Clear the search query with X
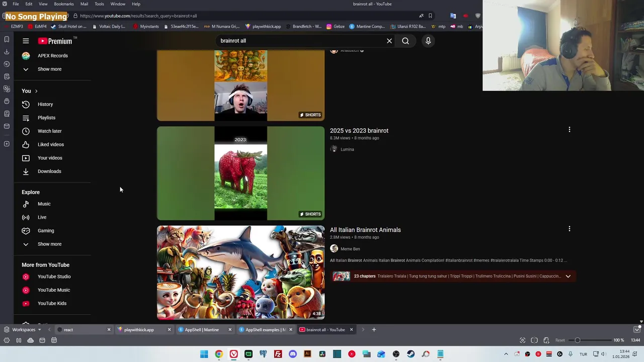644x362 pixels. [389, 41]
